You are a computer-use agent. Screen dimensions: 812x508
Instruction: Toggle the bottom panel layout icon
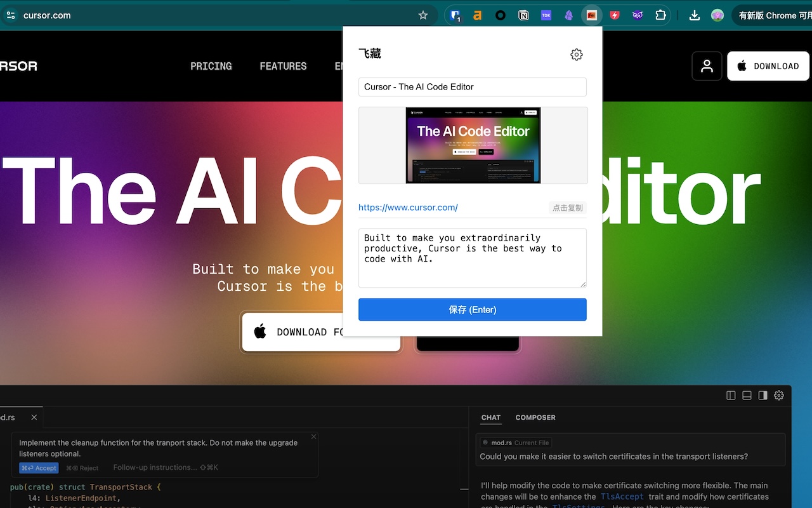click(747, 395)
